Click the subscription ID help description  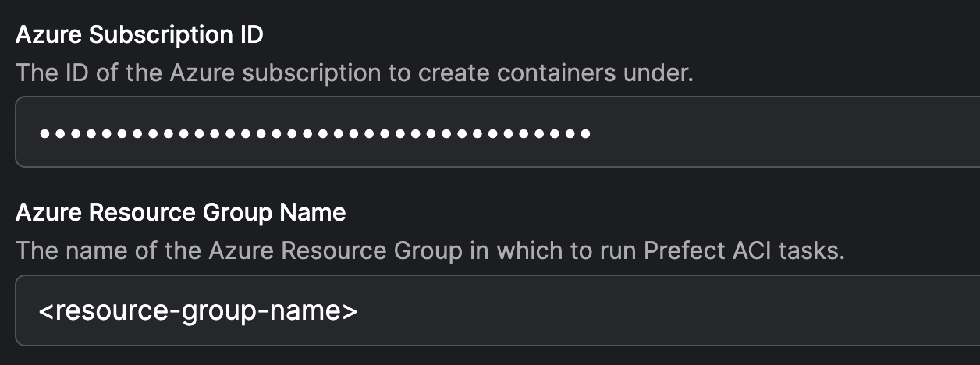(x=354, y=73)
